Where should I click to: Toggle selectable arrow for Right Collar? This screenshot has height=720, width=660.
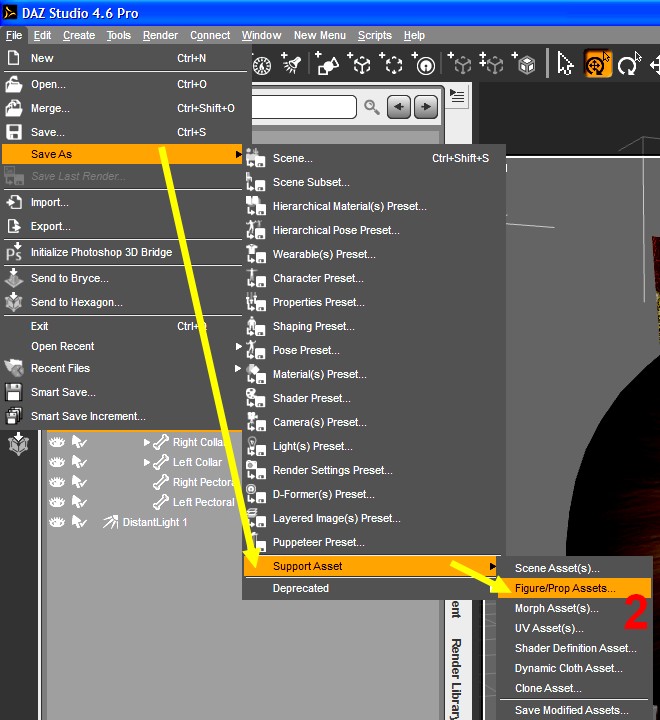point(79,442)
